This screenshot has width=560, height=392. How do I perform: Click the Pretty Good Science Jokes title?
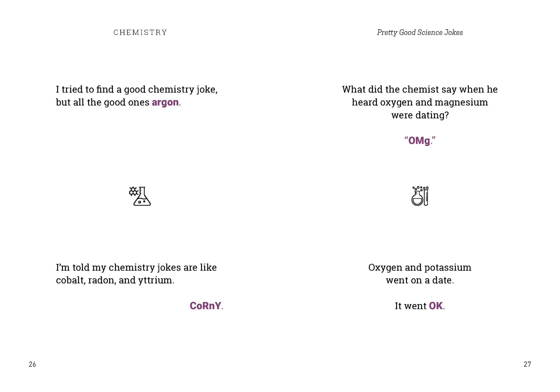420,33
